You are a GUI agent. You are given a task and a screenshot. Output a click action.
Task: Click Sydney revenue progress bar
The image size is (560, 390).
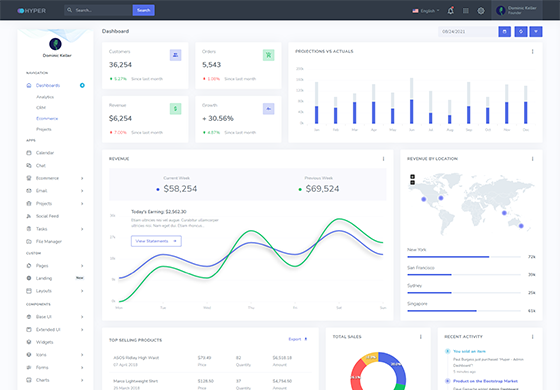pyautogui.click(x=464, y=293)
